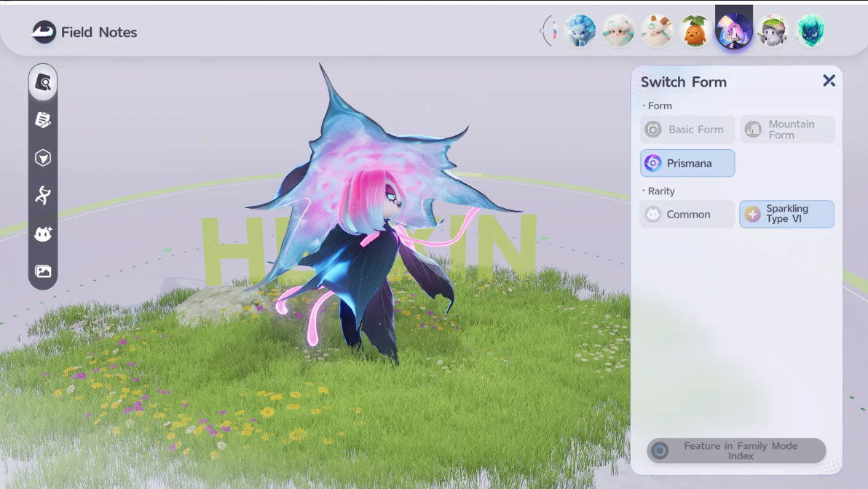Select the cat face with sparkle sidebar icon
The width and height of the screenshot is (868, 489).
pos(43,234)
